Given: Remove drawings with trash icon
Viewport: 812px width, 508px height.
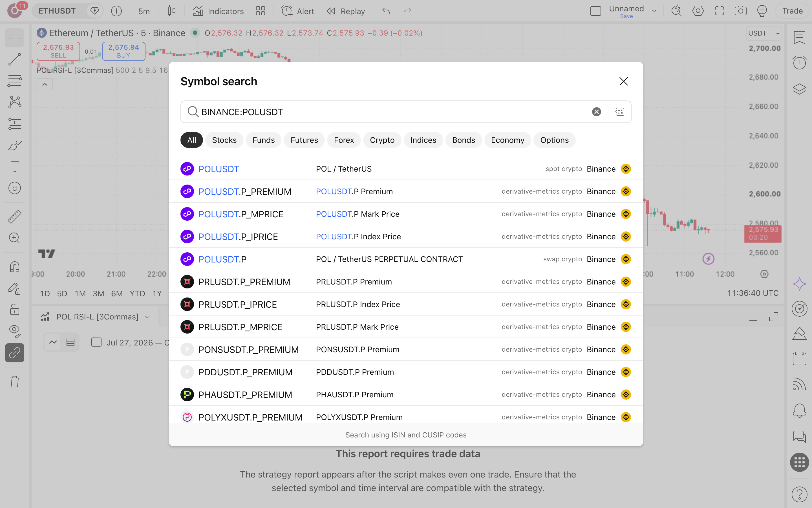Looking at the screenshot, I should pyautogui.click(x=14, y=381).
